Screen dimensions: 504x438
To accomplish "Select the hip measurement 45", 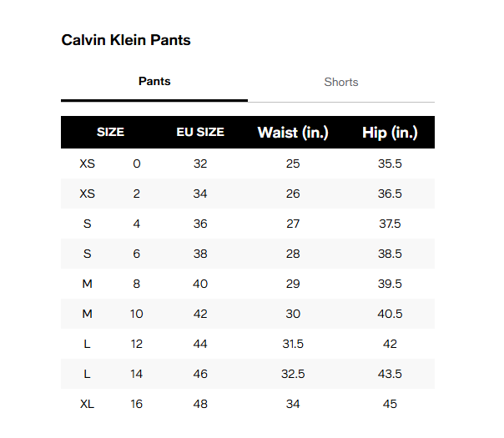I will 390,404.
